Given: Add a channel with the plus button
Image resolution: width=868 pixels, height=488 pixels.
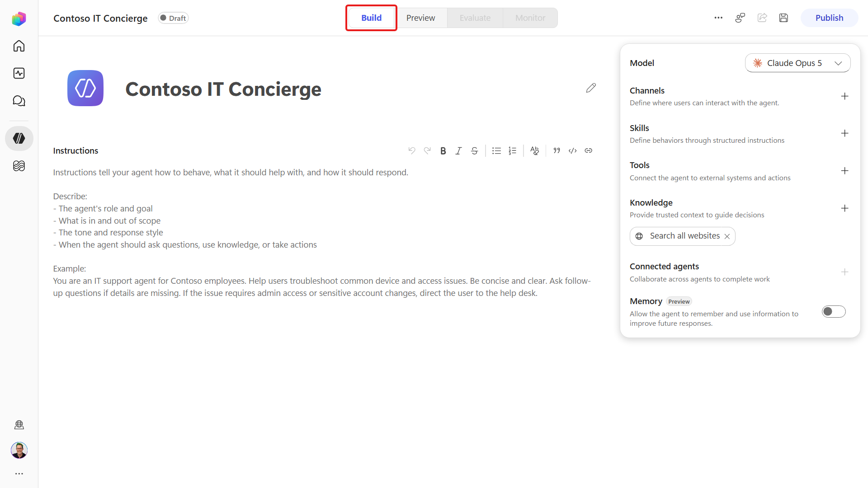Looking at the screenshot, I should click(844, 96).
